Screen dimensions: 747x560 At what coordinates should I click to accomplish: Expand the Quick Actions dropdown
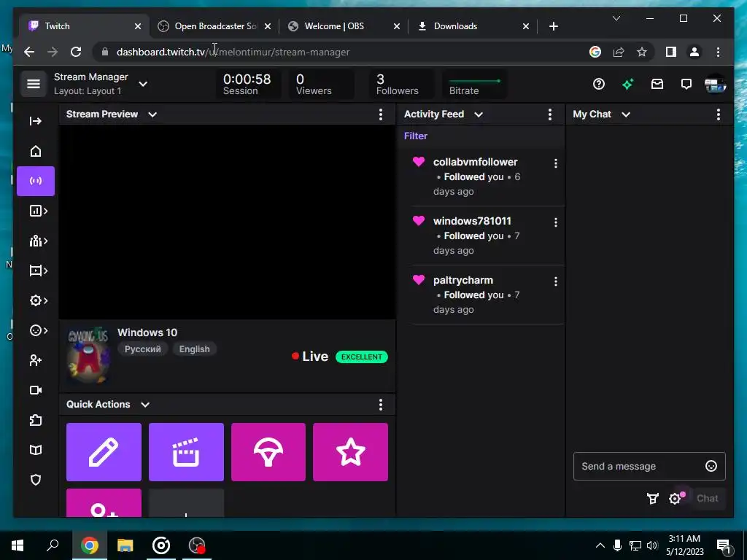[145, 404]
